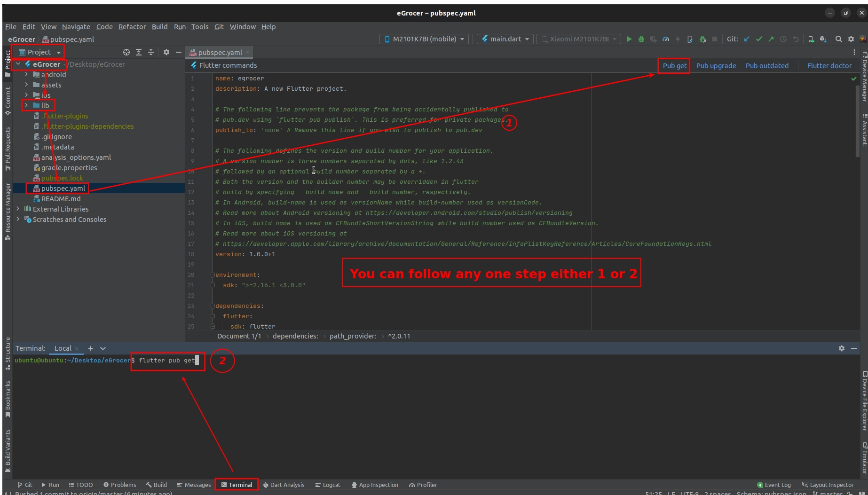This screenshot has width=868, height=495.
Task: Start debugging with the bug icon
Action: (641, 39)
